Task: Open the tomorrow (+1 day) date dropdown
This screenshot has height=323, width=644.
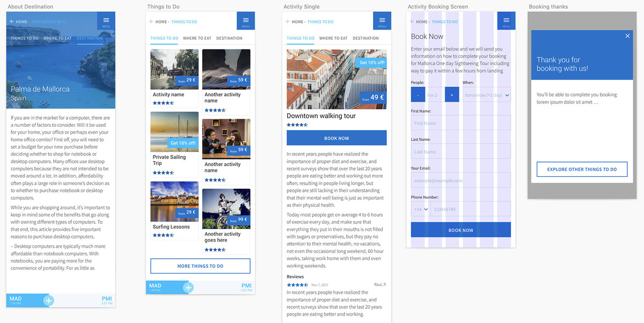Action: [486, 94]
